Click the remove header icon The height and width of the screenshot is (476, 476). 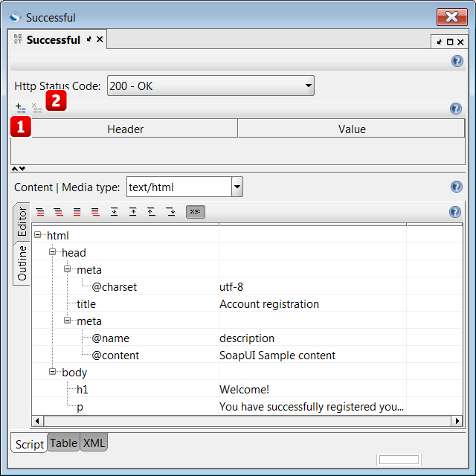tap(36, 108)
